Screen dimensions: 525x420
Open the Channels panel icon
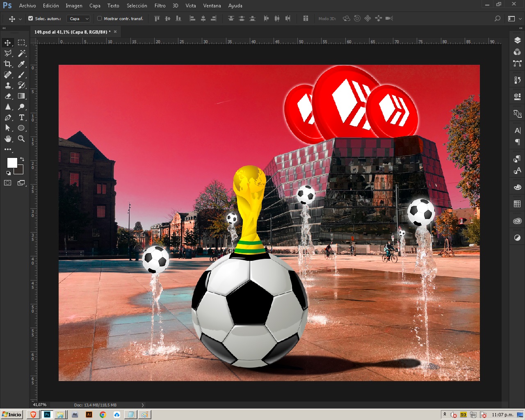(x=517, y=52)
